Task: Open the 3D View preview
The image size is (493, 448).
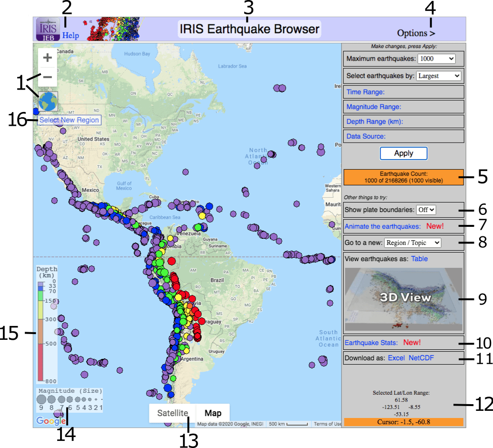Action: point(403,299)
